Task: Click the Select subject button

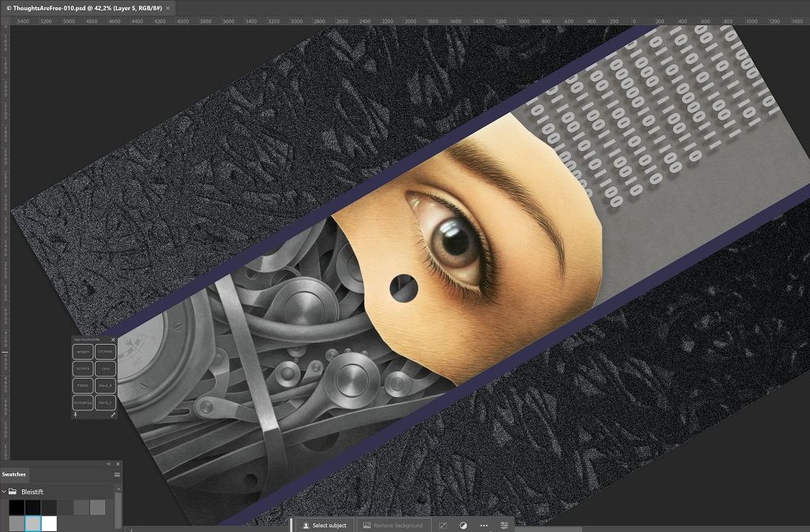Action: [x=324, y=526]
